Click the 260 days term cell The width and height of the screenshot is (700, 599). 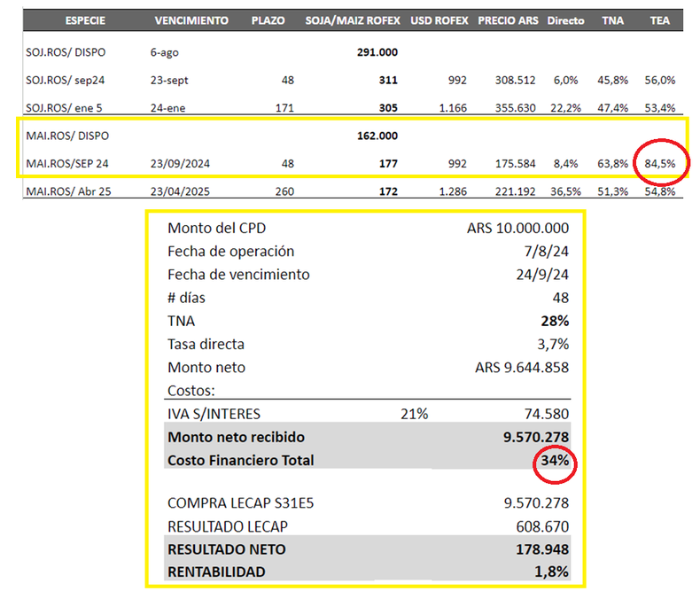click(x=284, y=191)
